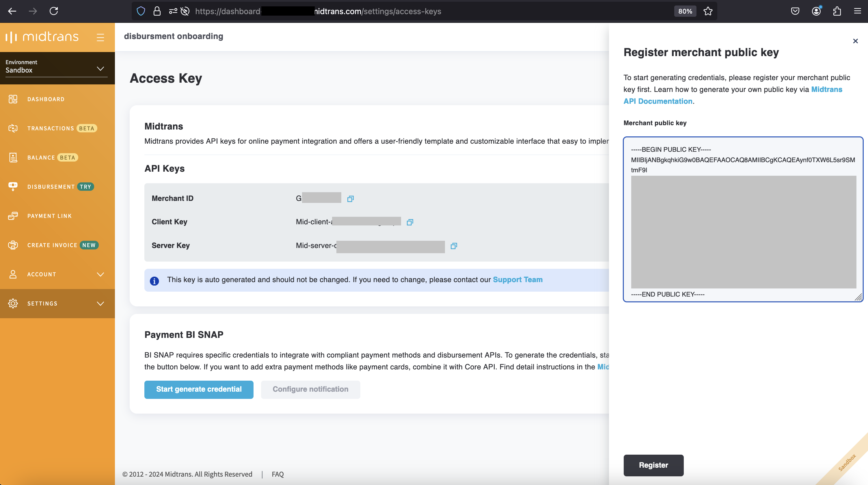Click the blocked autoplay icon in address bar

coord(185,11)
